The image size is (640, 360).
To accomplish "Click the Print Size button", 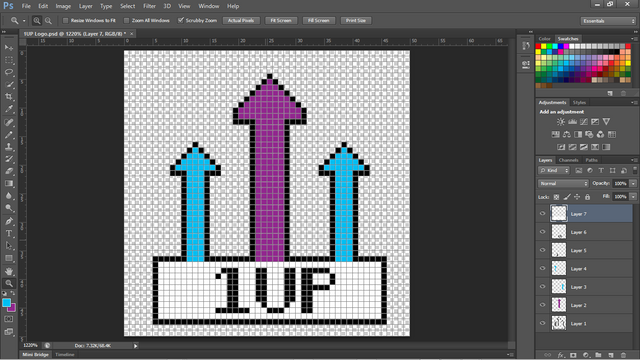I will click(x=356, y=20).
